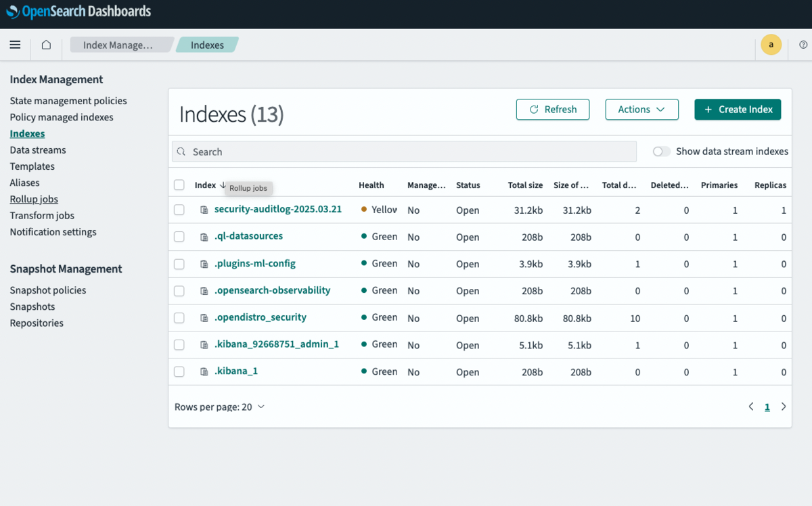Open Repositories page
The height and width of the screenshot is (506, 812).
(x=37, y=323)
